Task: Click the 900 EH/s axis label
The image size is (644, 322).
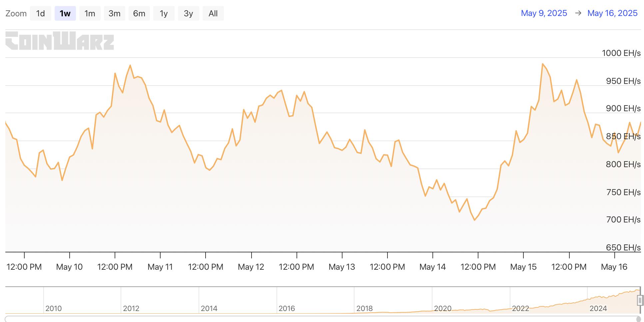Action: click(x=623, y=108)
